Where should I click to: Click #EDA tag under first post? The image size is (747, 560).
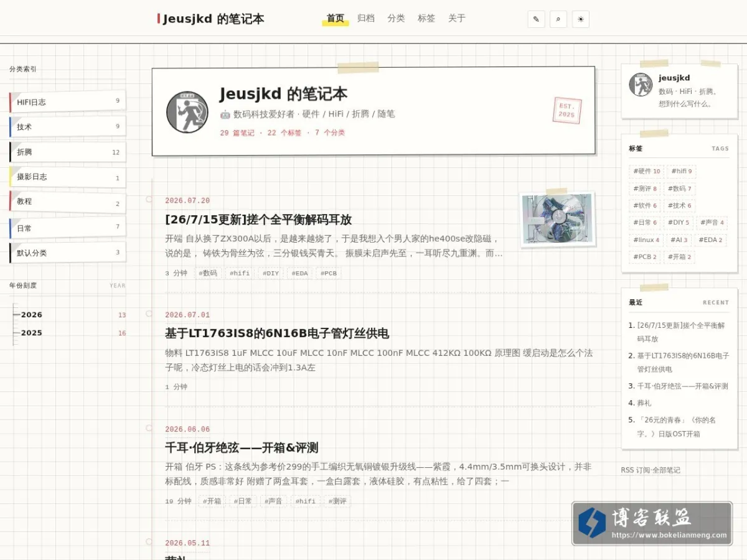(299, 273)
